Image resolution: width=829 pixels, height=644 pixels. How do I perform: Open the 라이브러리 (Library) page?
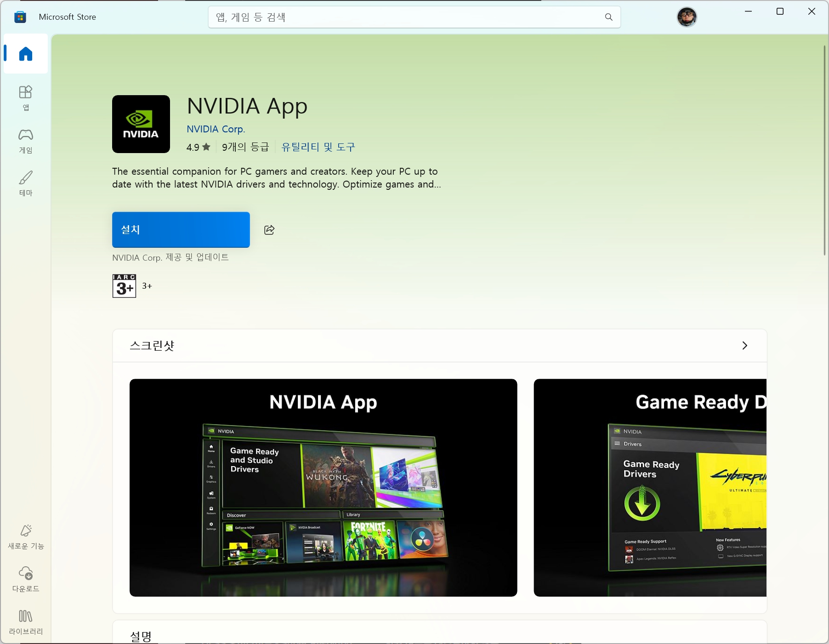pyautogui.click(x=26, y=622)
